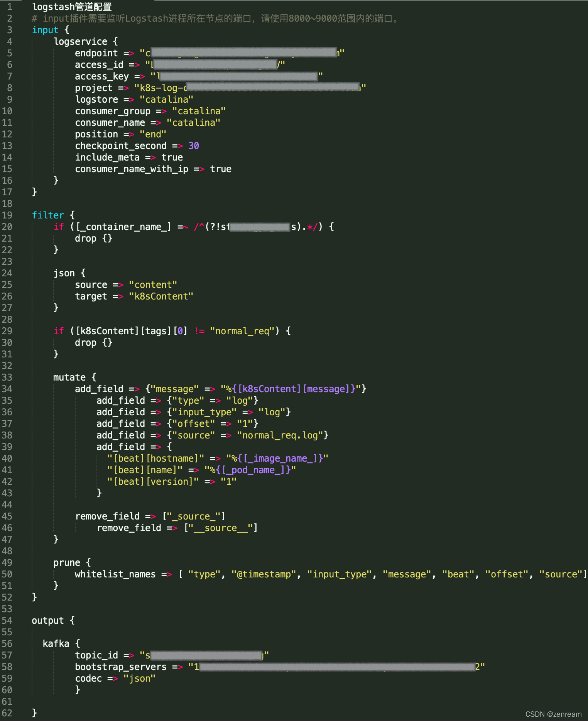Click the number 30 after checkpoint_second
The height and width of the screenshot is (721, 588).
pyautogui.click(x=193, y=146)
